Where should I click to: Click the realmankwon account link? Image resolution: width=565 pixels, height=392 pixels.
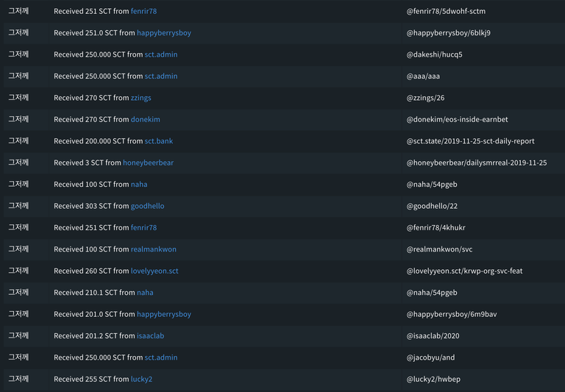click(153, 249)
